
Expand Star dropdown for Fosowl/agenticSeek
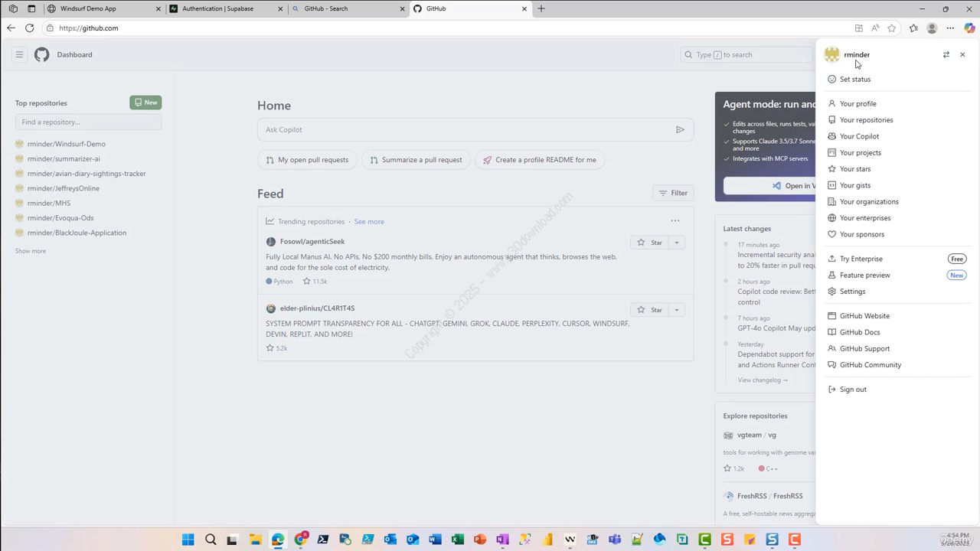(x=677, y=243)
